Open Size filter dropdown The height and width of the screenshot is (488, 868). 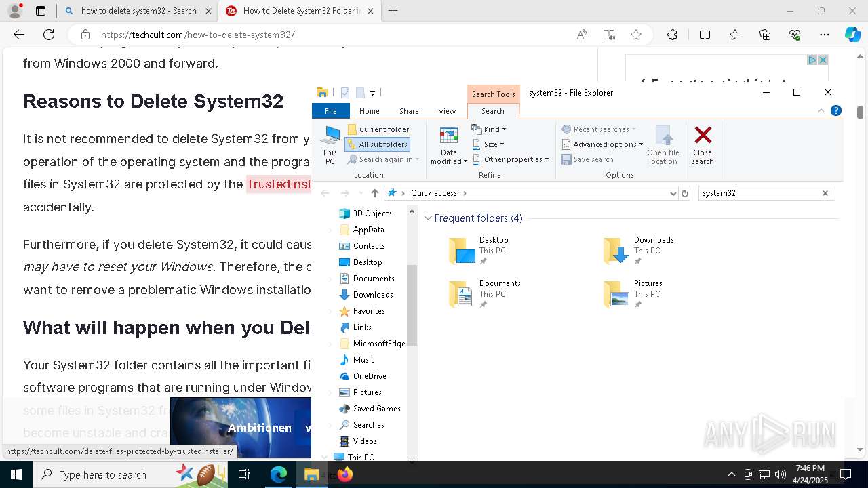coord(488,144)
